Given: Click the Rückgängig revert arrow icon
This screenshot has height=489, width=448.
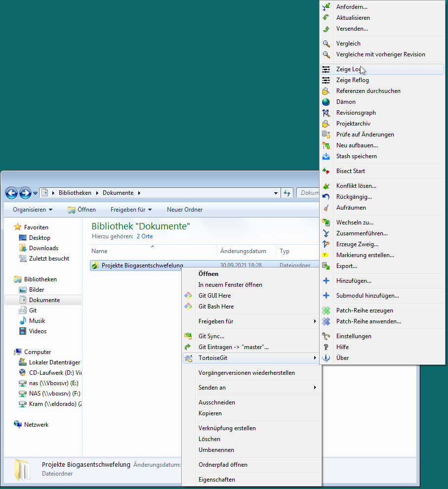Looking at the screenshot, I should click(x=326, y=197).
